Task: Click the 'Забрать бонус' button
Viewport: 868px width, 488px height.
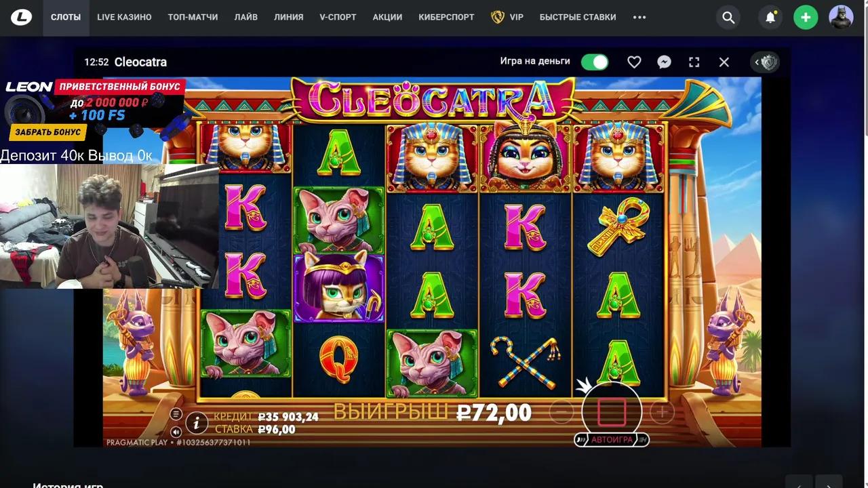Action: click(48, 132)
